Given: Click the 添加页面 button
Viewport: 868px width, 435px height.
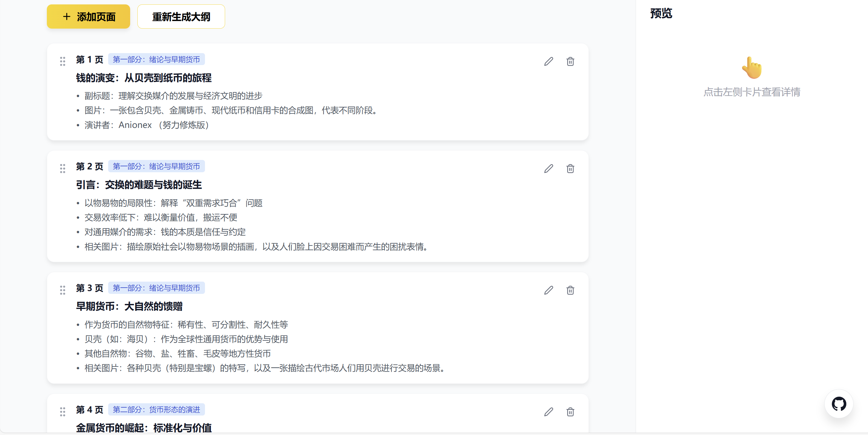Looking at the screenshot, I should coord(88,17).
